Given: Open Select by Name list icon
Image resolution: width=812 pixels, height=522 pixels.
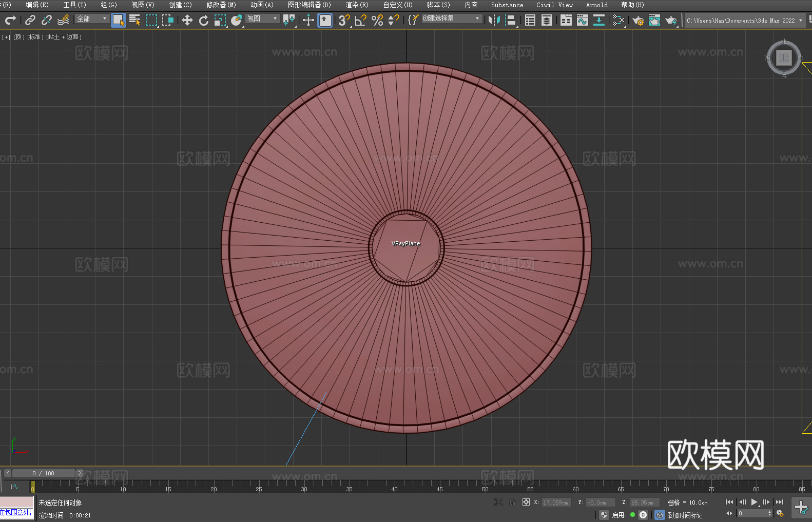Looking at the screenshot, I should tap(134, 20).
